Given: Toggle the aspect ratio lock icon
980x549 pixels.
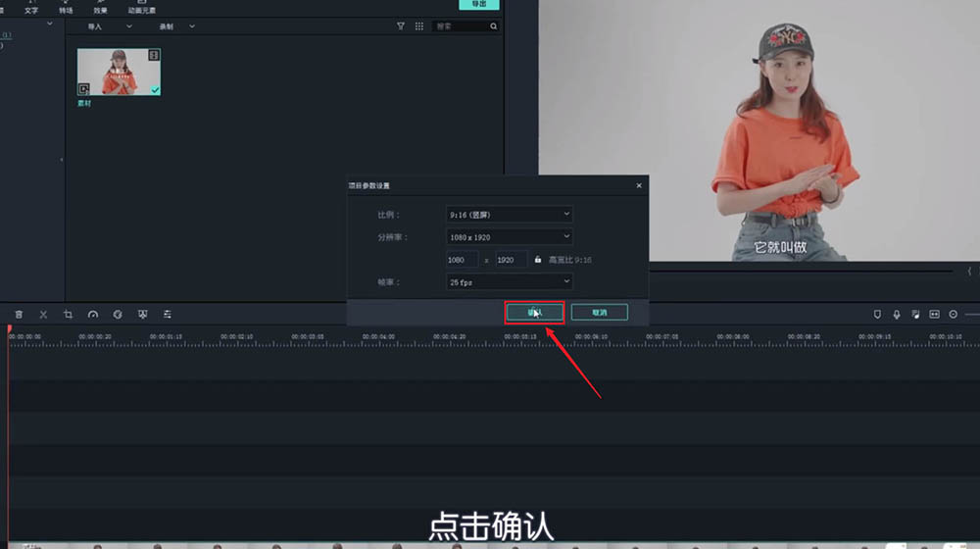Looking at the screenshot, I should click(537, 260).
